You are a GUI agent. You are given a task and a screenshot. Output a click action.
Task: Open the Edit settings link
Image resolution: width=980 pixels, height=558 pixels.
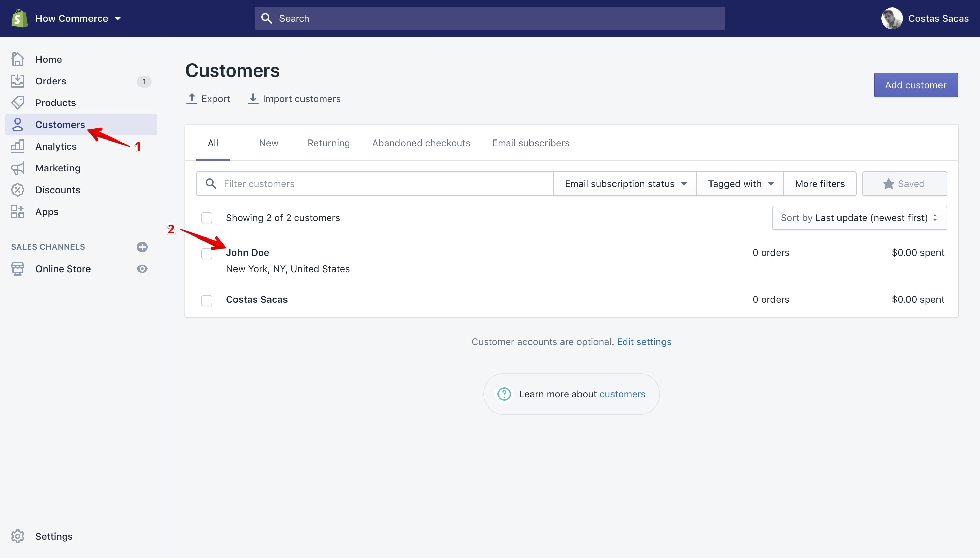tap(644, 342)
